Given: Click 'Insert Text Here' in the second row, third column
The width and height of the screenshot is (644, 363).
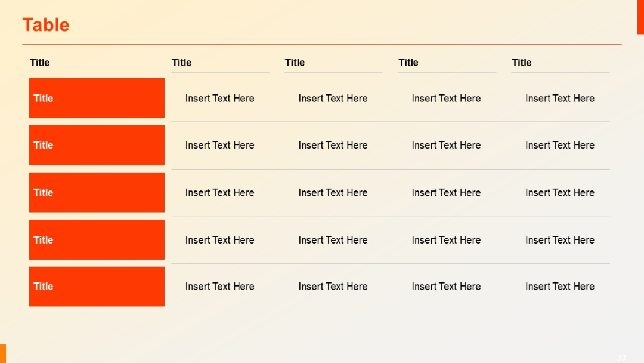Looking at the screenshot, I should 333,145.
